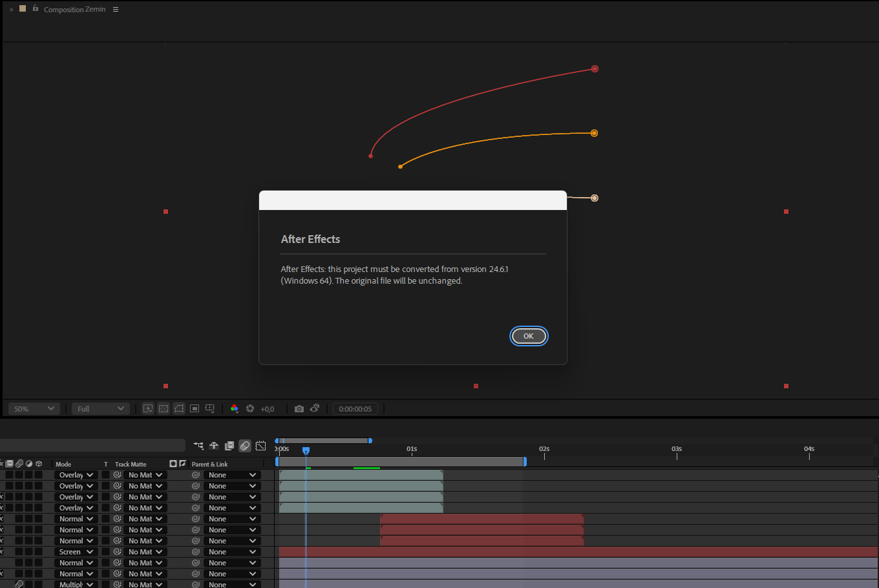Open Parent dropdown in Multiply row
The width and height of the screenshot is (879, 588).
tap(231, 584)
